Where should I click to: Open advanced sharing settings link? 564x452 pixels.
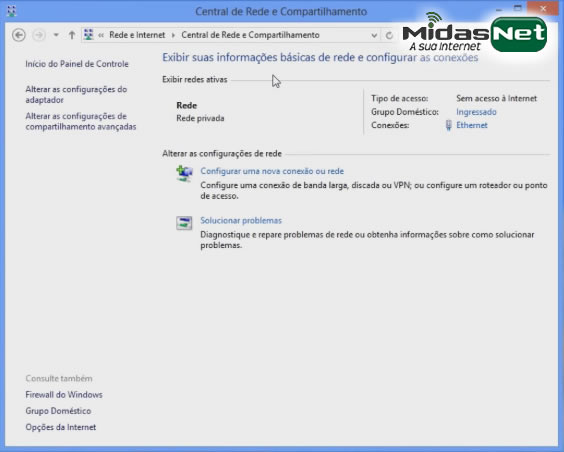pyautogui.click(x=81, y=121)
